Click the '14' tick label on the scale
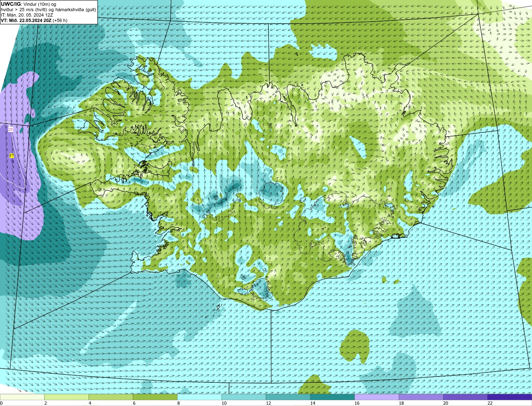532x406 pixels. pos(313,403)
